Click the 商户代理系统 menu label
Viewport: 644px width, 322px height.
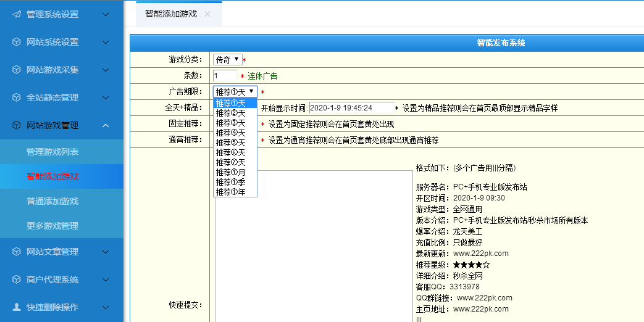coord(52,279)
